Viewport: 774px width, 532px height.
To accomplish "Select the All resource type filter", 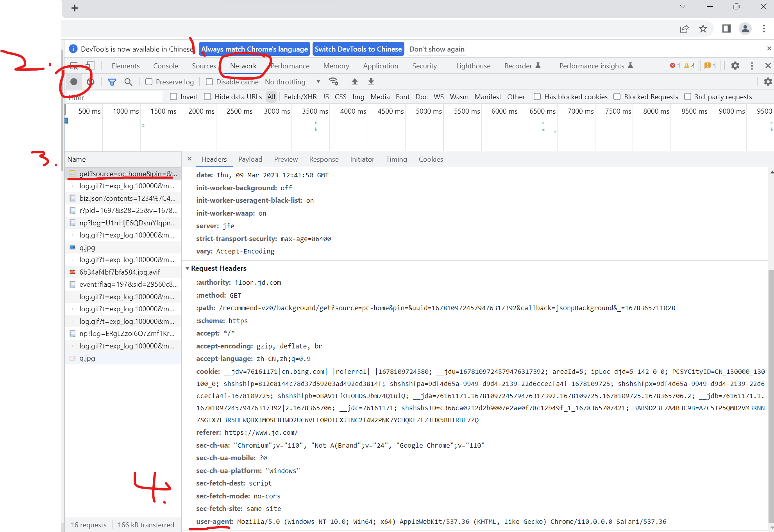I will (271, 96).
